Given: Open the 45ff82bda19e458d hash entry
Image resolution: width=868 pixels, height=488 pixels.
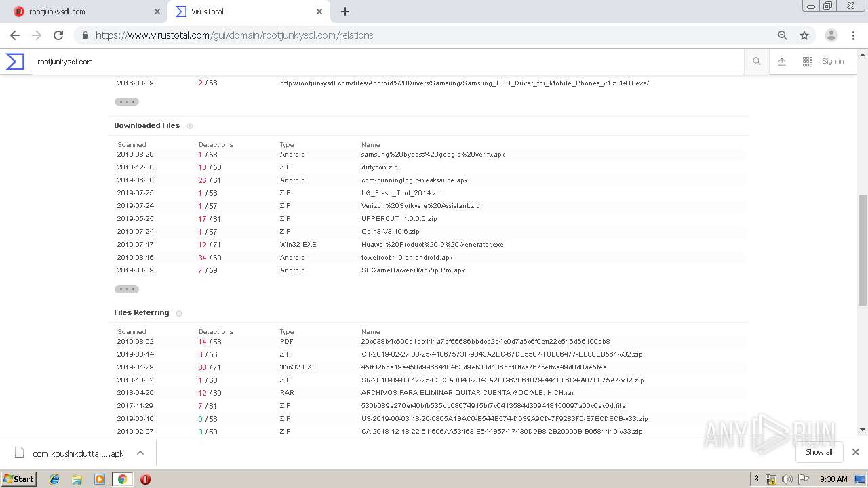Looking at the screenshot, I should tap(484, 367).
